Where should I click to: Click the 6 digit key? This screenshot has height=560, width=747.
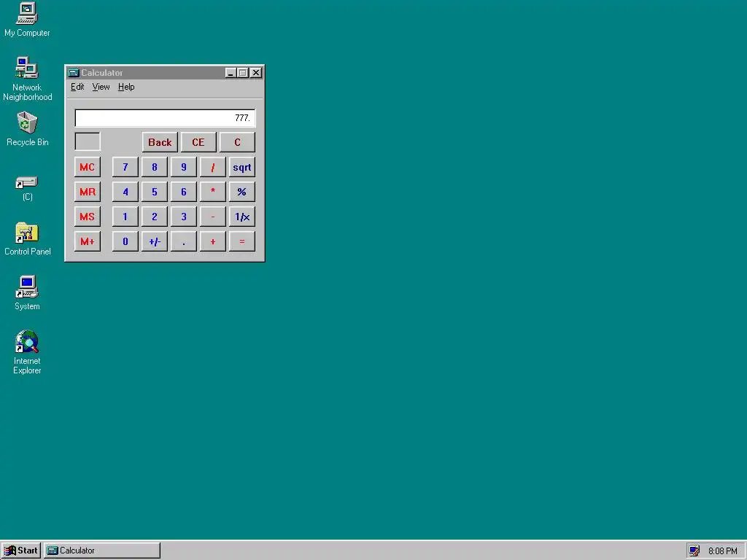click(x=183, y=192)
